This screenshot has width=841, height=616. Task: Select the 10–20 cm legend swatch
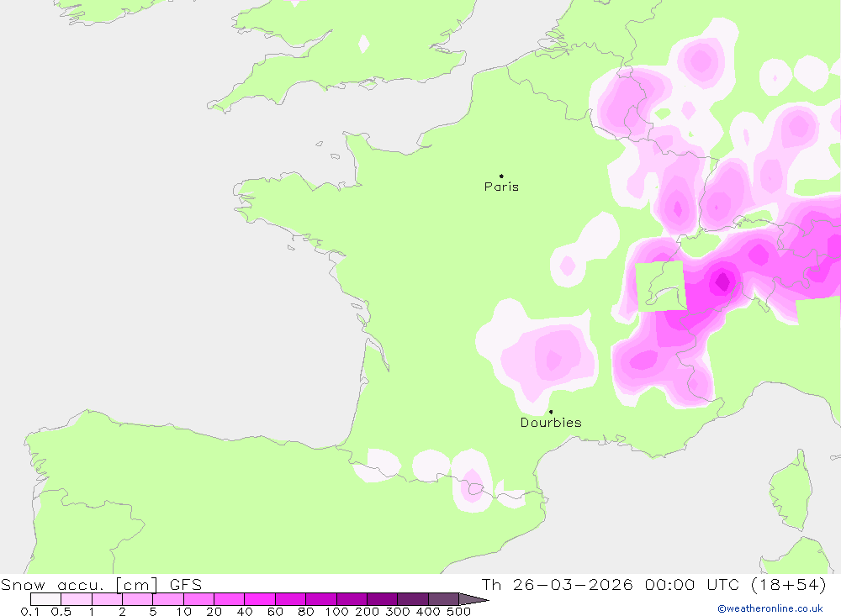[199, 599]
